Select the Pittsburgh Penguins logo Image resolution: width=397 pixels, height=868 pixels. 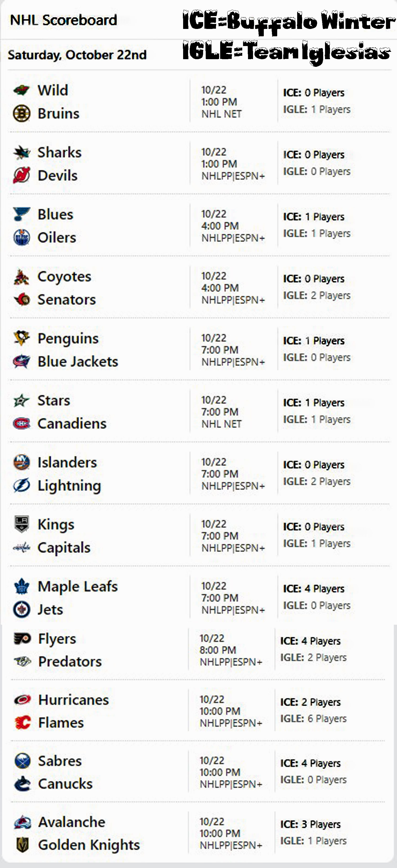click(21, 338)
